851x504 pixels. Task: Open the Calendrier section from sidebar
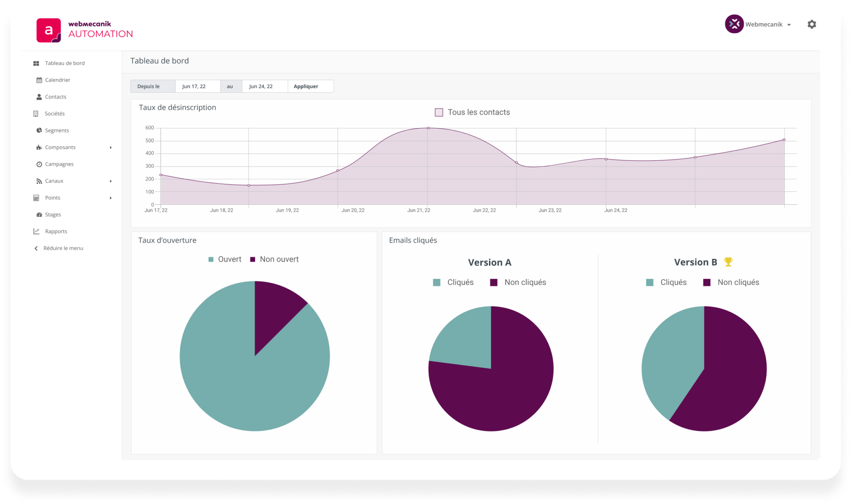[x=57, y=80]
